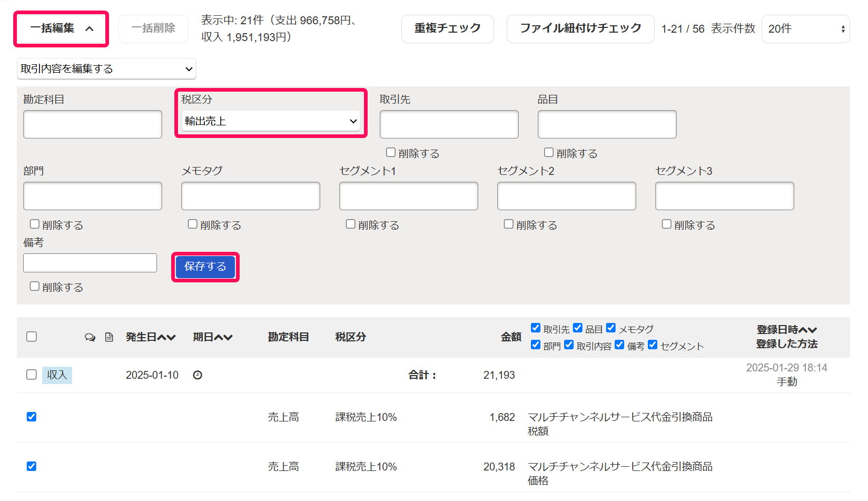Image resolution: width=868 pixels, height=501 pixels.
Task: Click the document file icon in table header
Action: [109, 337]
